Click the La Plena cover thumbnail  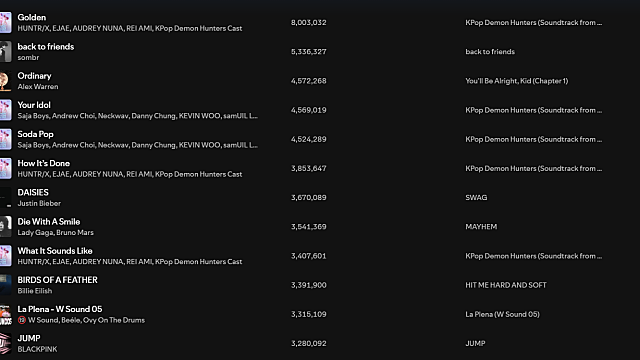click(6, 314)
